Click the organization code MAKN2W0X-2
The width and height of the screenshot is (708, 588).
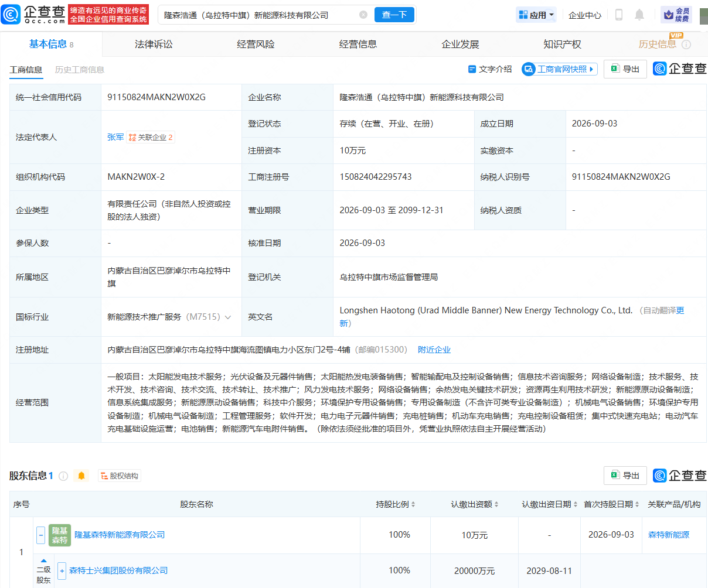click(136, 177)
